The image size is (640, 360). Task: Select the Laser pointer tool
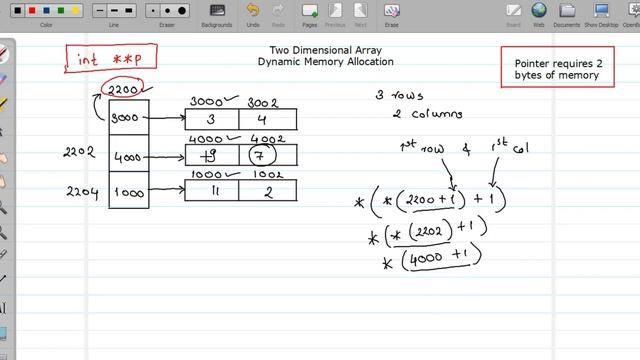click(3, 254)
